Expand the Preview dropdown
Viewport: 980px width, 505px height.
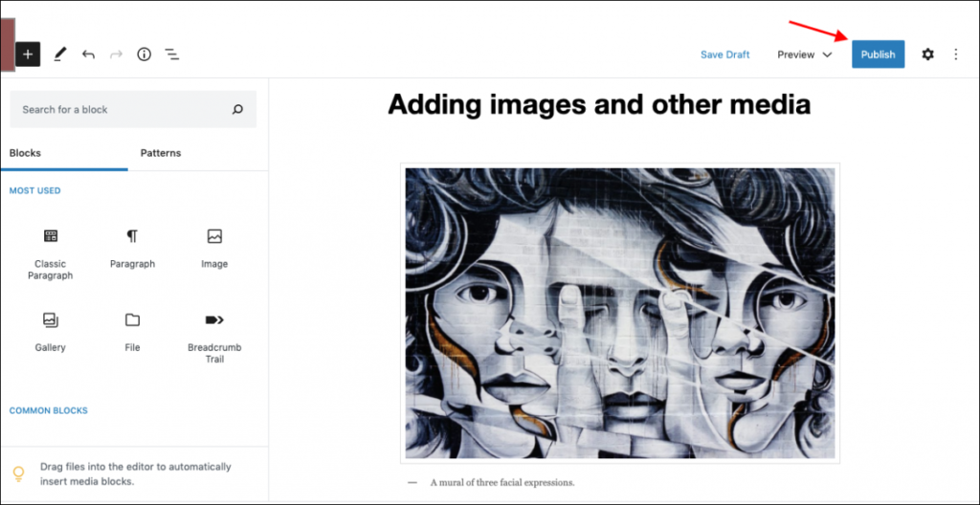pyautogui.click(x=804, y=55)
